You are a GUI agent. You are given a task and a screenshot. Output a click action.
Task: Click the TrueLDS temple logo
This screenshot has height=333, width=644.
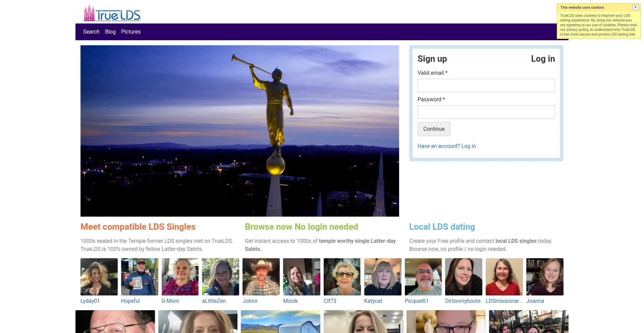point(112,13)
